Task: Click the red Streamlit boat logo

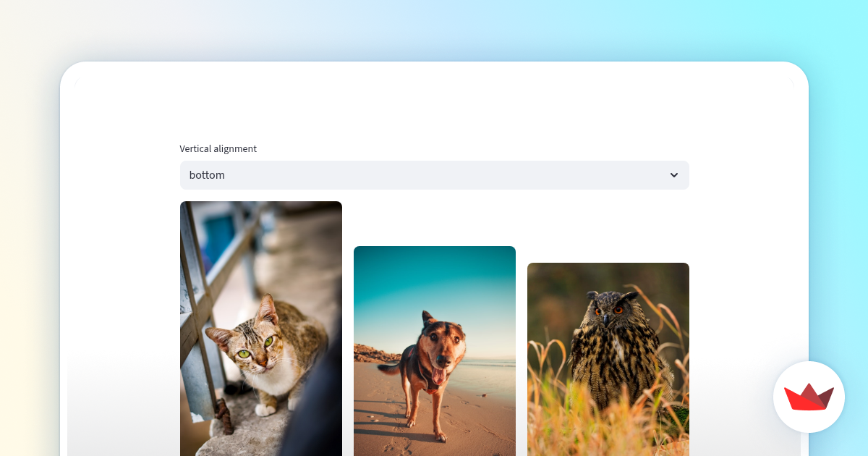Action: pos(809,397)
